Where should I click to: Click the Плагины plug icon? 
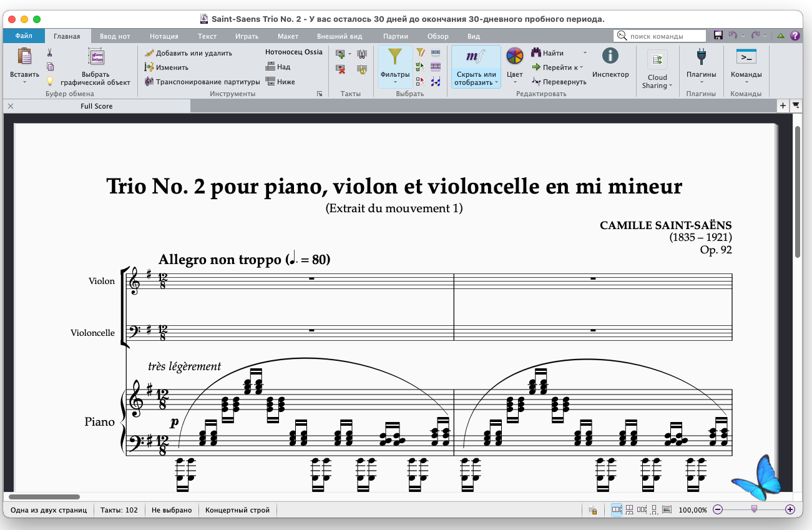click(x=701, y=57)
